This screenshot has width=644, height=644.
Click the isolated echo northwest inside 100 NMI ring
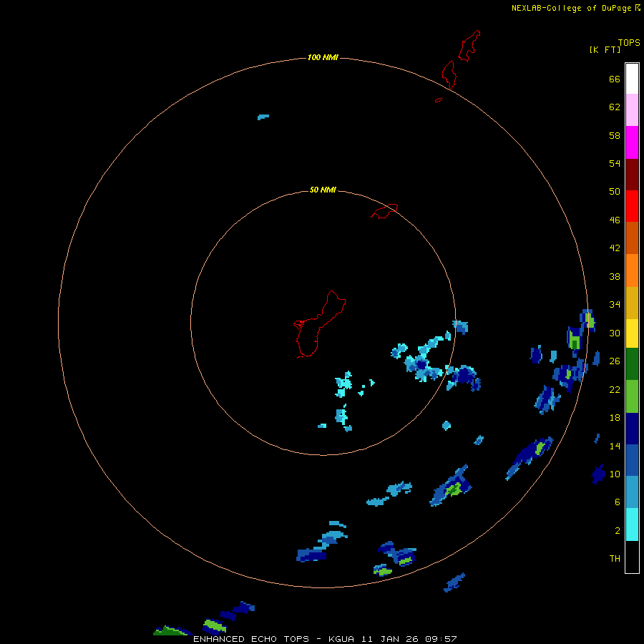(263, 117)
